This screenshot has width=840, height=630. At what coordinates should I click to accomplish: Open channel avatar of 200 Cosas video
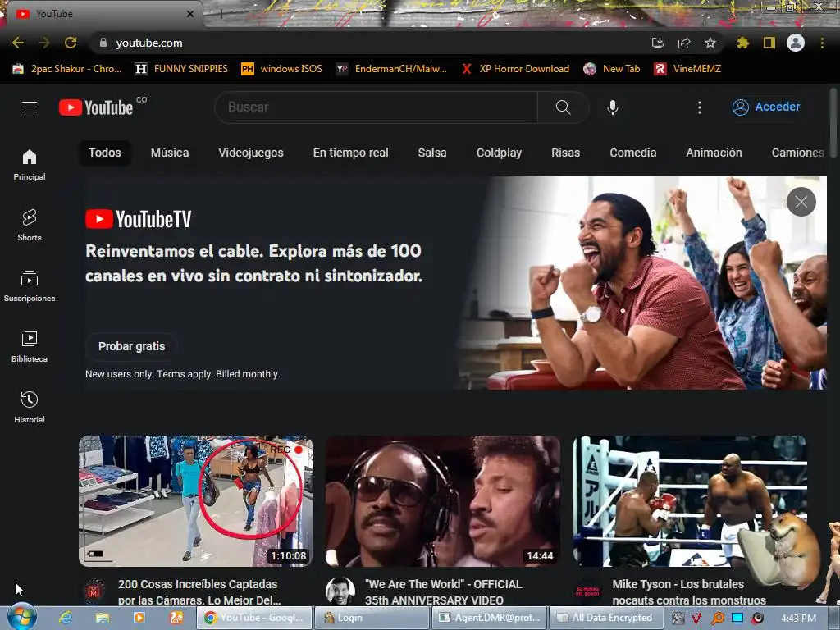coord(94,591)
